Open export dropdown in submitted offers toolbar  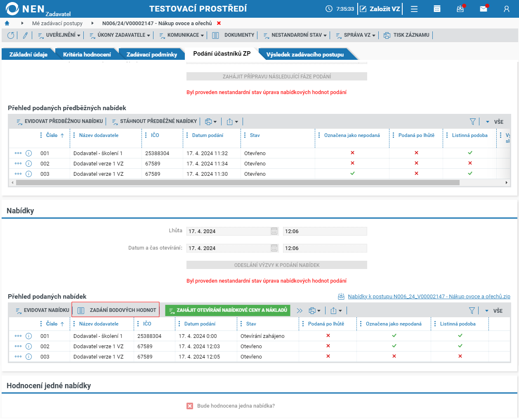point(336,311)
